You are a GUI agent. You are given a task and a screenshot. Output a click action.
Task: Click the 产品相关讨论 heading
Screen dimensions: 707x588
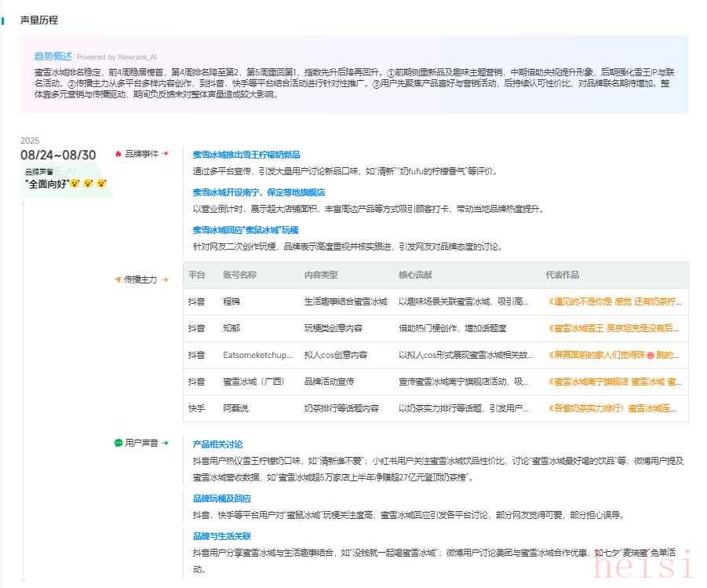pos(218,444)
